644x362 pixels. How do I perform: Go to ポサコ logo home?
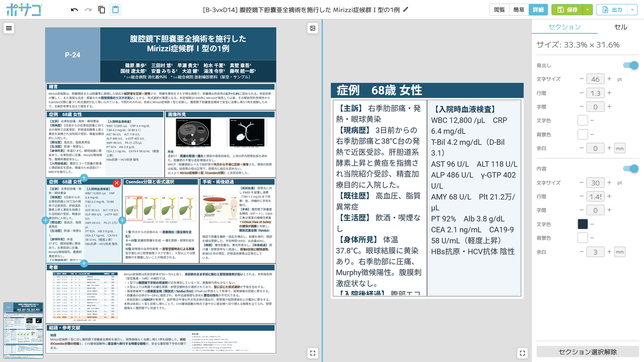24,10
